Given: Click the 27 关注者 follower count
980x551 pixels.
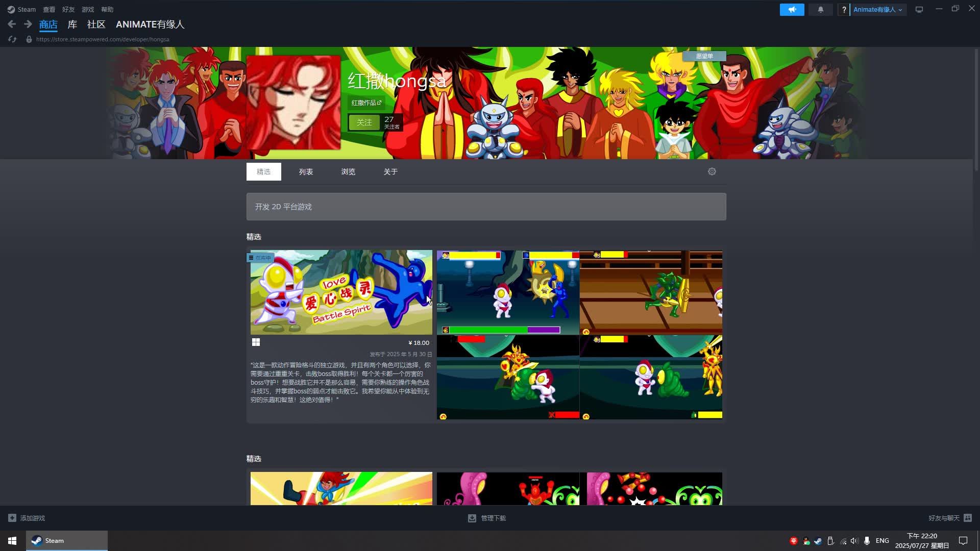Looking at the screenshot, I should click(x=391, y=122).
